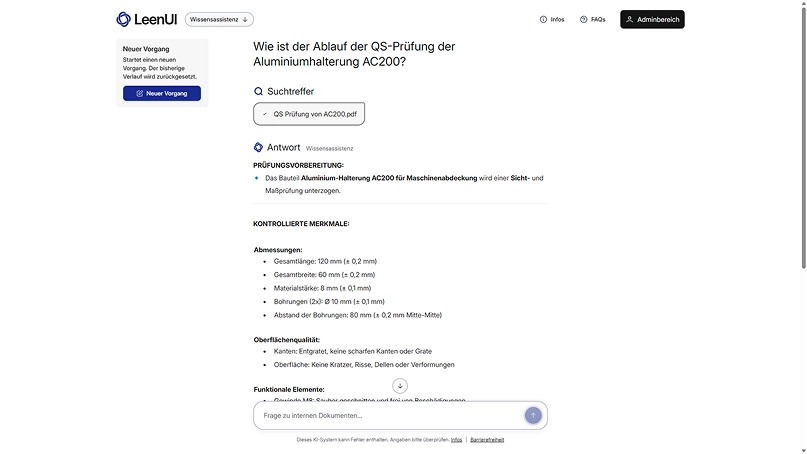Open QS Prüfung von AC200.pdf search hit
This screenshot has height=454, width=807.
309,114
